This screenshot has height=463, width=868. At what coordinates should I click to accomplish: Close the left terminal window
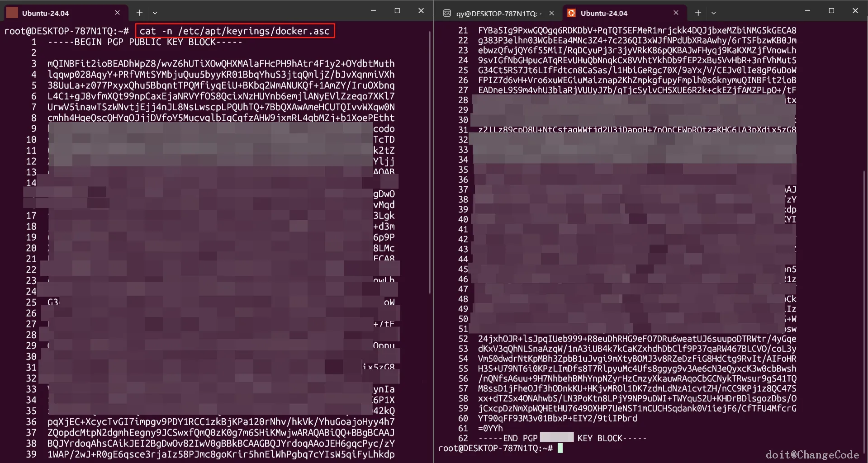pos(421,10)
